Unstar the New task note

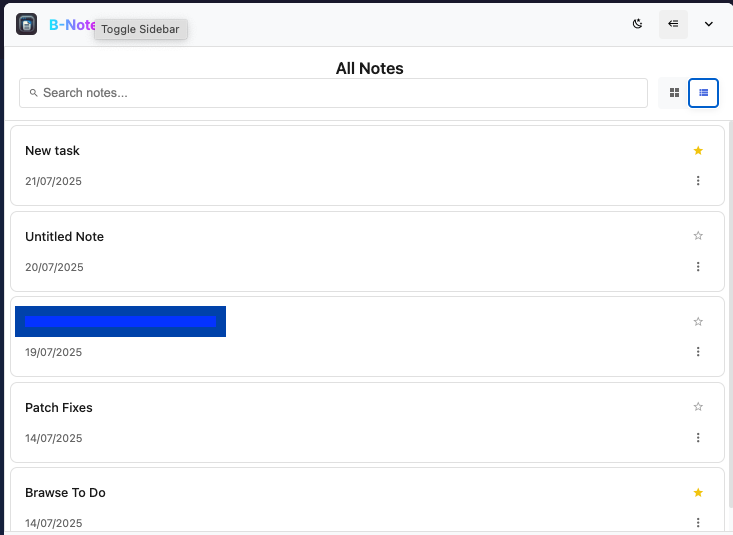pos(698,151)
